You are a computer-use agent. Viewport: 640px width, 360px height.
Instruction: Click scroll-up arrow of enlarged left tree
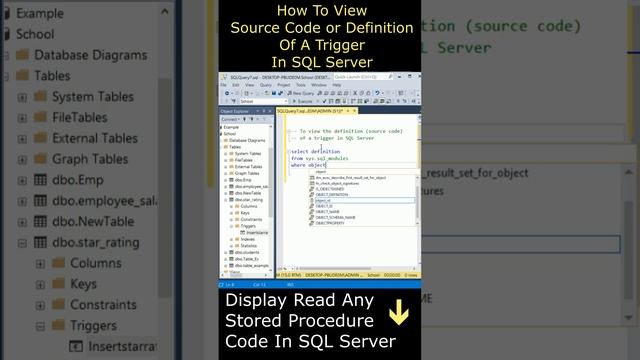click(164, 12)
